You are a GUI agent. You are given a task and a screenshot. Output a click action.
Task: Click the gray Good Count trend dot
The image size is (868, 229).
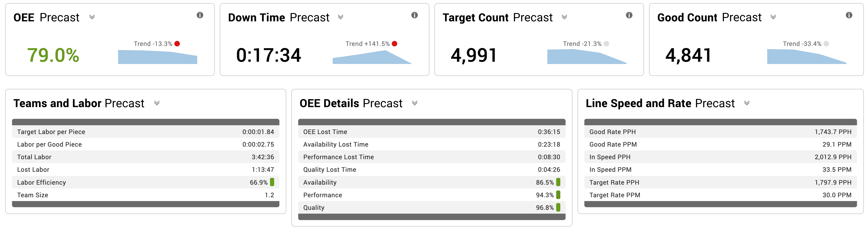click(x=826, y=44)
